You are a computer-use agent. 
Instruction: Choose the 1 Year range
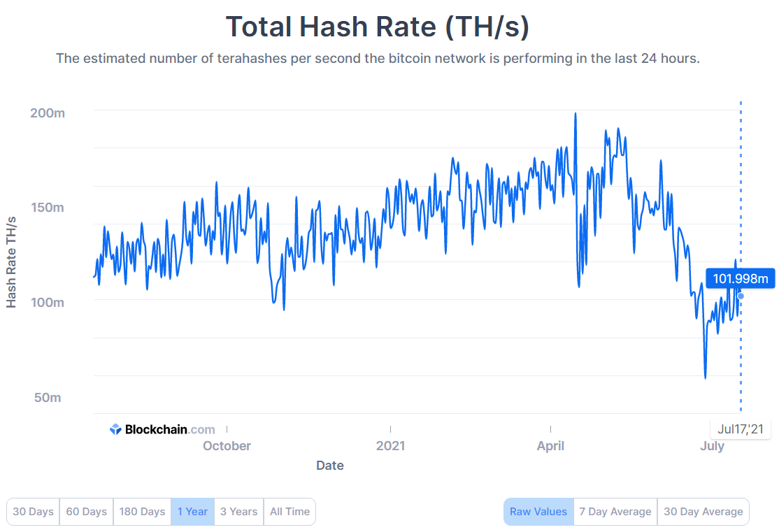[x=193, y=512]
